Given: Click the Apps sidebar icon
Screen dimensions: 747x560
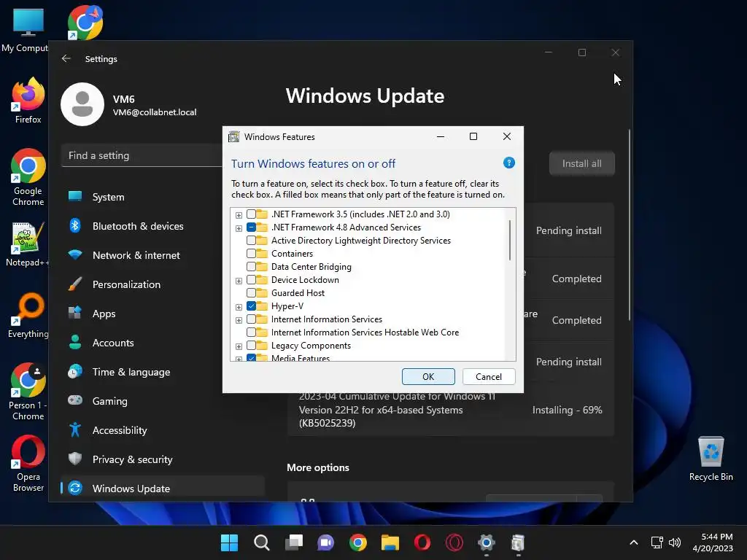Looking at the screenshot, I should [75, 313].
